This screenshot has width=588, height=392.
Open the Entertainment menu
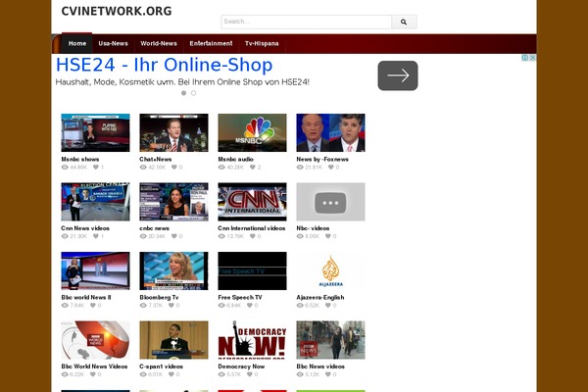(x=211, y=43)
